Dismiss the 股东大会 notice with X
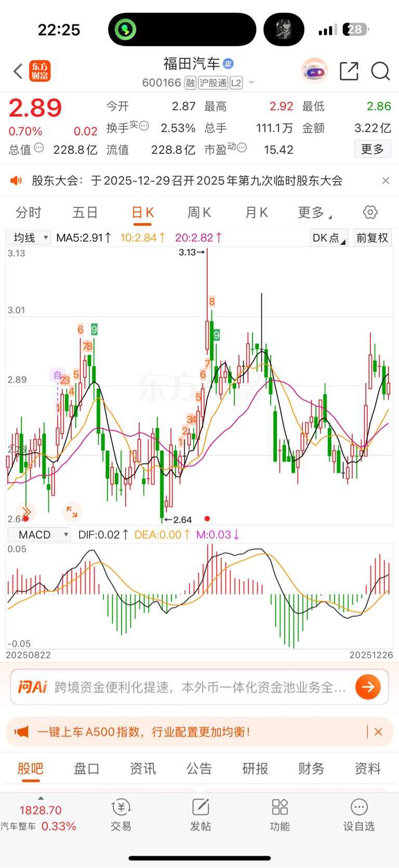399x868 pixels. click(x=385, y=180)
